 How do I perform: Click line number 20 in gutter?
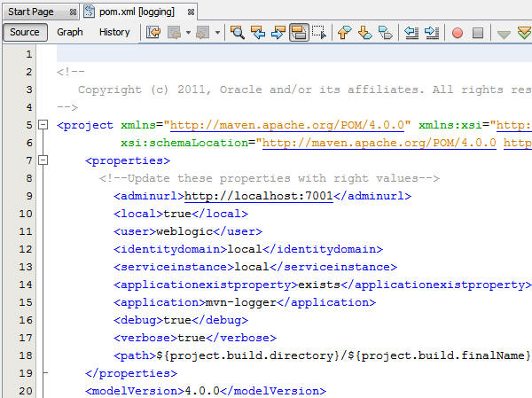26,391
